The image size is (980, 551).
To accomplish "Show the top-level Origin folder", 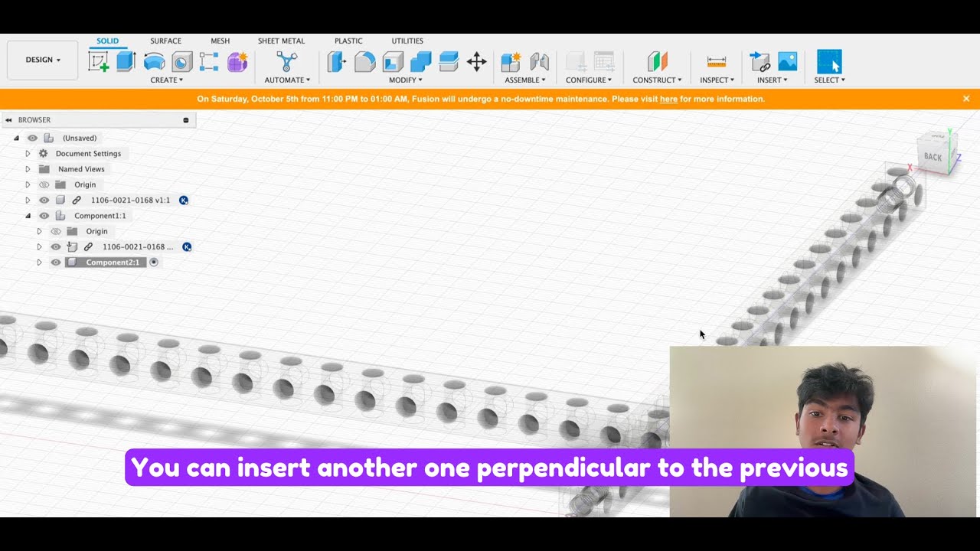I will (x=44, y=184).
